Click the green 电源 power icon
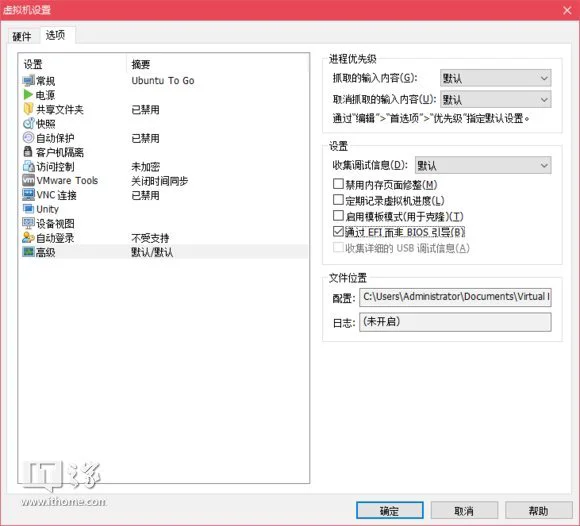The image size is (580, 526). tap(28, 95)
